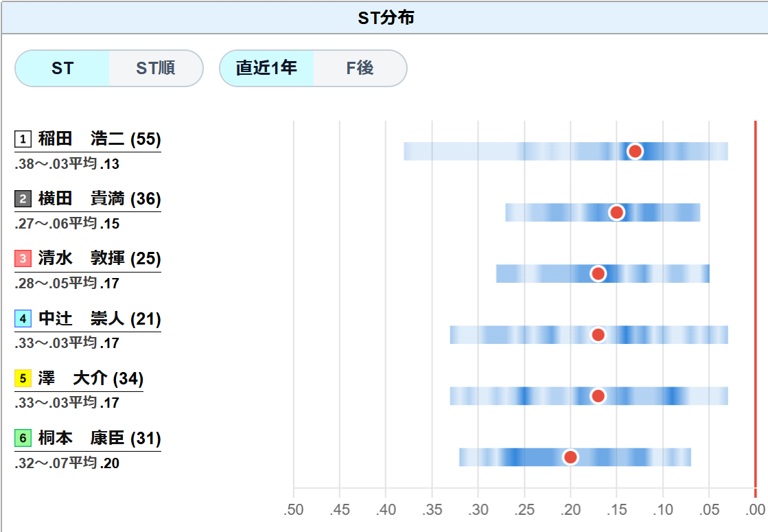Click lane 4 blue number badge
768x532 pixels.
pos(23,319)
